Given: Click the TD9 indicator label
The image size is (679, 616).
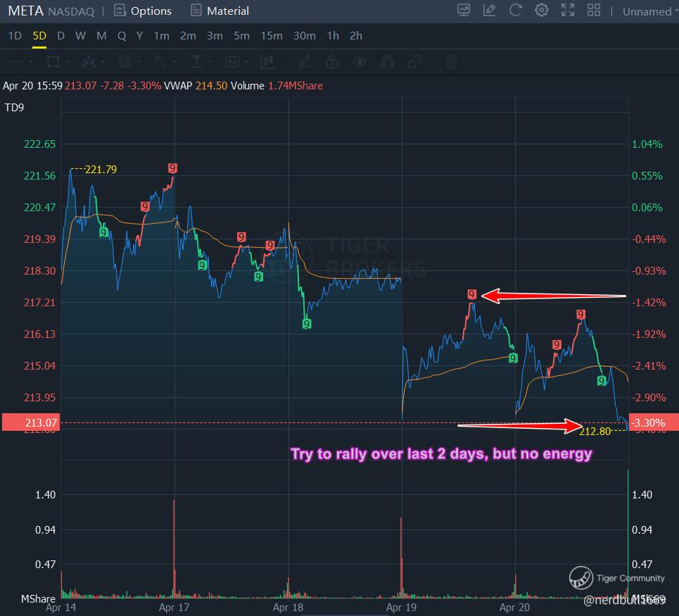Looking at the screenshot, I should [x=14, y=108].
